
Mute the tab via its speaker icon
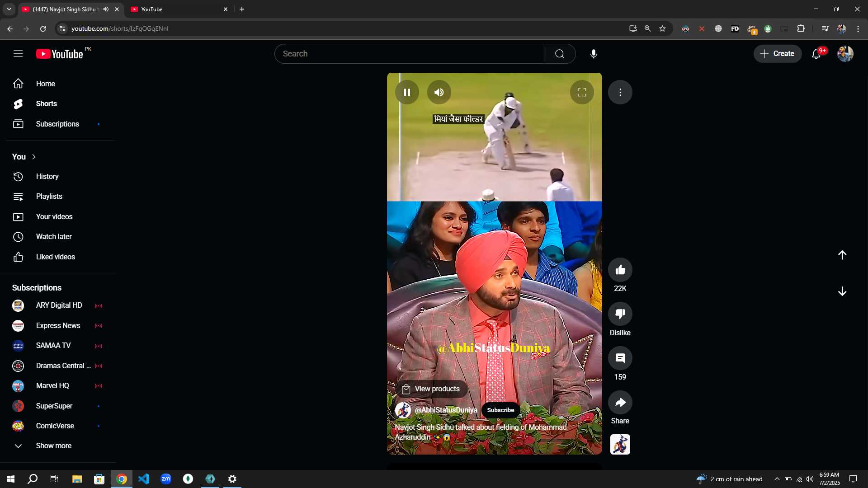tap(106, 9)
